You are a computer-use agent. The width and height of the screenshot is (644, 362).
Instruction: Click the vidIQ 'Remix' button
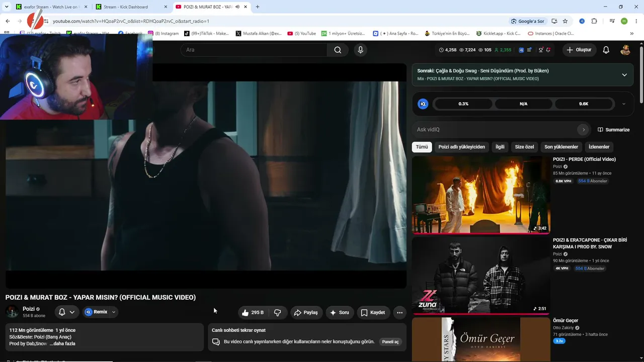[96, 312]
